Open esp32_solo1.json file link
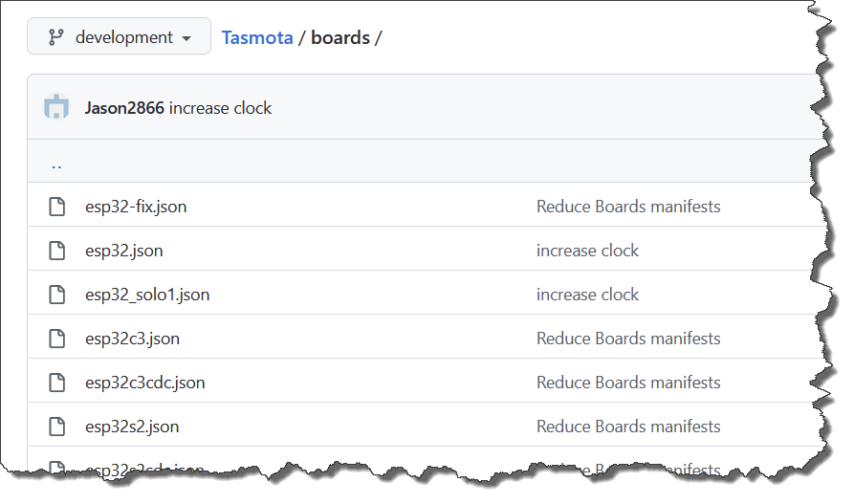The height and width of the screenshot is (504, 854). [147, 295]
